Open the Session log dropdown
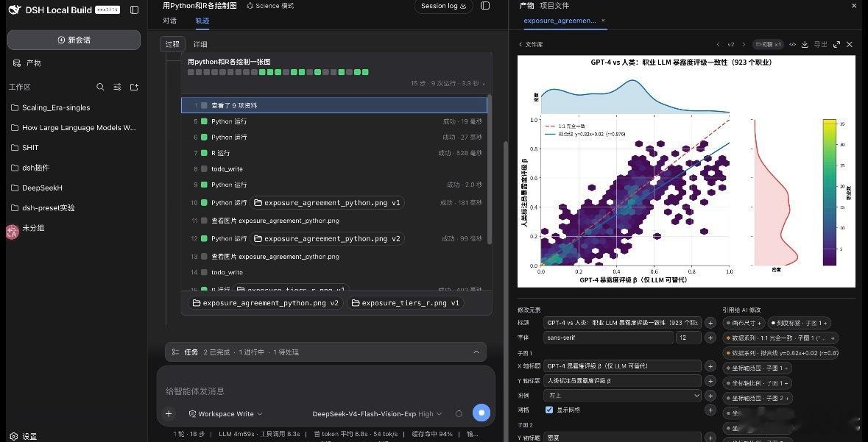This screenshot has height=442, width=868. [x=443, y=6]
